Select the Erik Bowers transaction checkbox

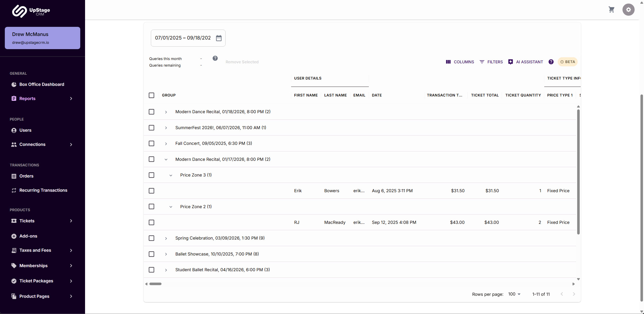pos(151,191)
